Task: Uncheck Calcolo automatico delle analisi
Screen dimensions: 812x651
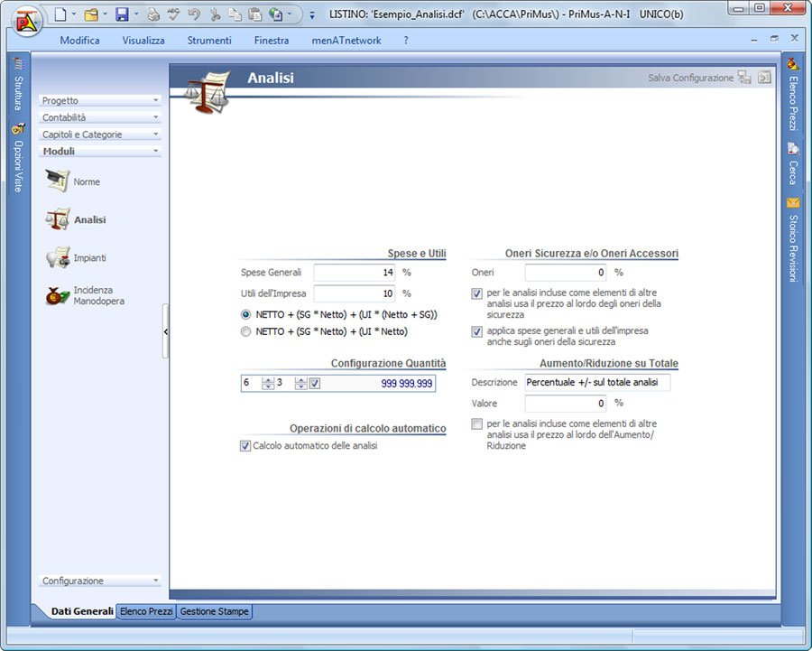Action: click(245, 445)
